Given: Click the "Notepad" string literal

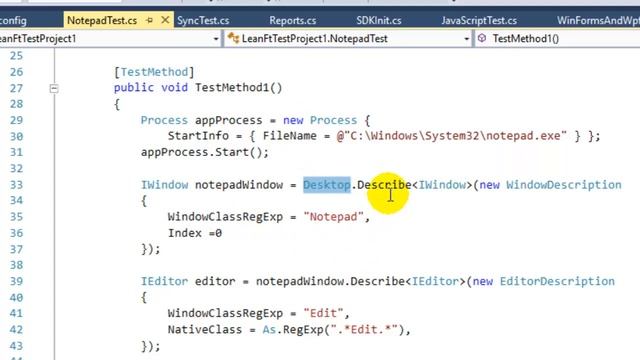Looking at the screenshot, I should click(333, 217).
